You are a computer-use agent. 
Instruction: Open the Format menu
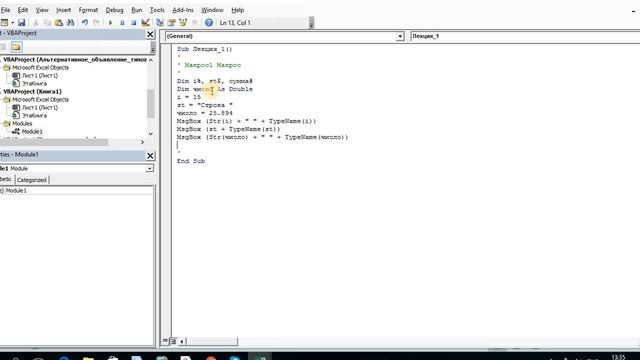click(88, 10)
